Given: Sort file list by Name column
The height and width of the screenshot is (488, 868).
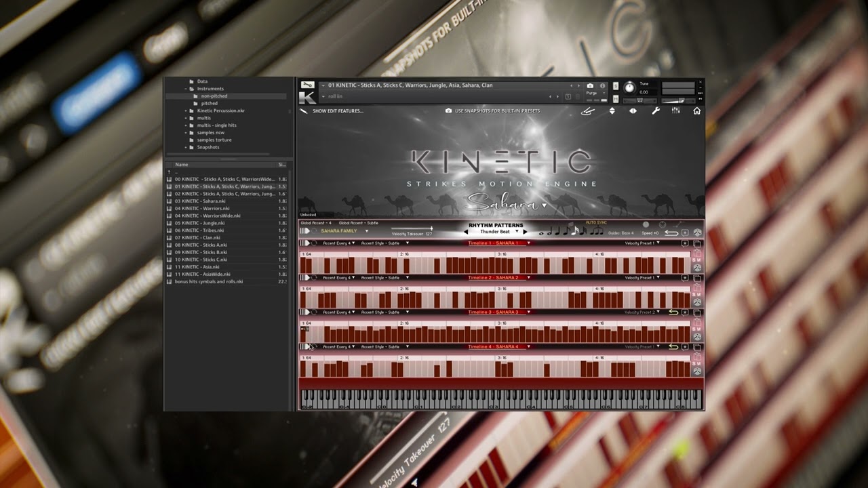Looking at the screenshot, I should click(x=182, y=165).
